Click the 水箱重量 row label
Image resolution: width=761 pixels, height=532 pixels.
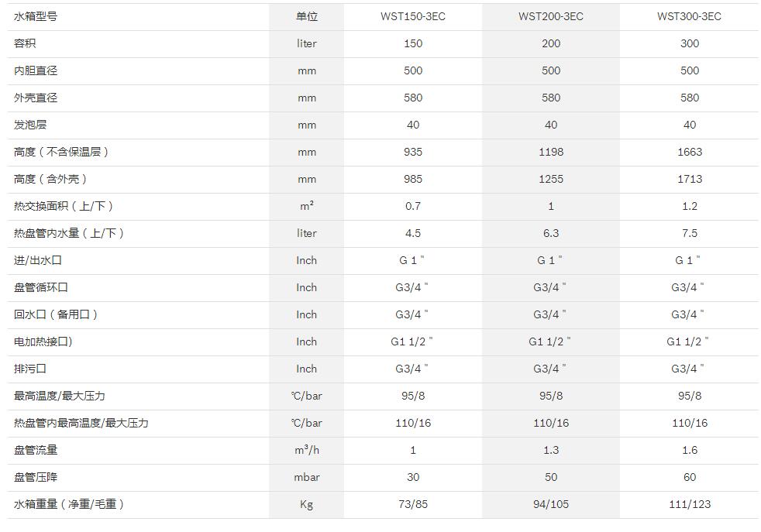69,504
